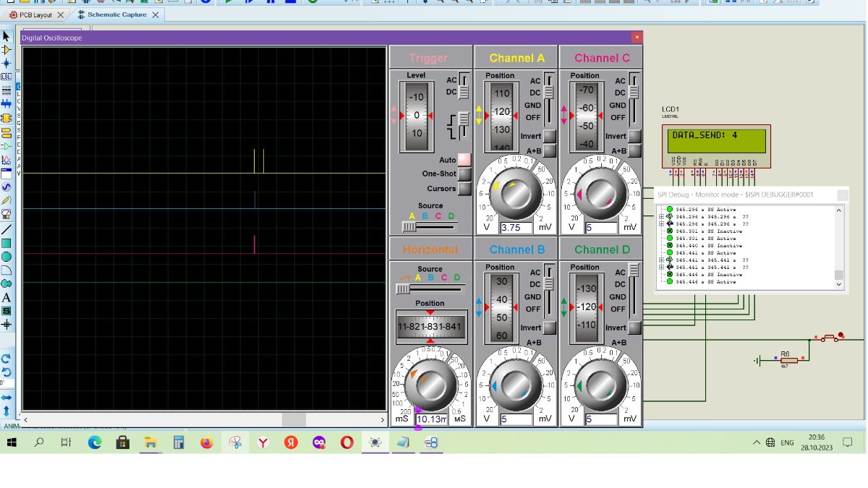Enable the Channel A A+B button
Screen dimensions: 868x488
click(x=550, y=150)
